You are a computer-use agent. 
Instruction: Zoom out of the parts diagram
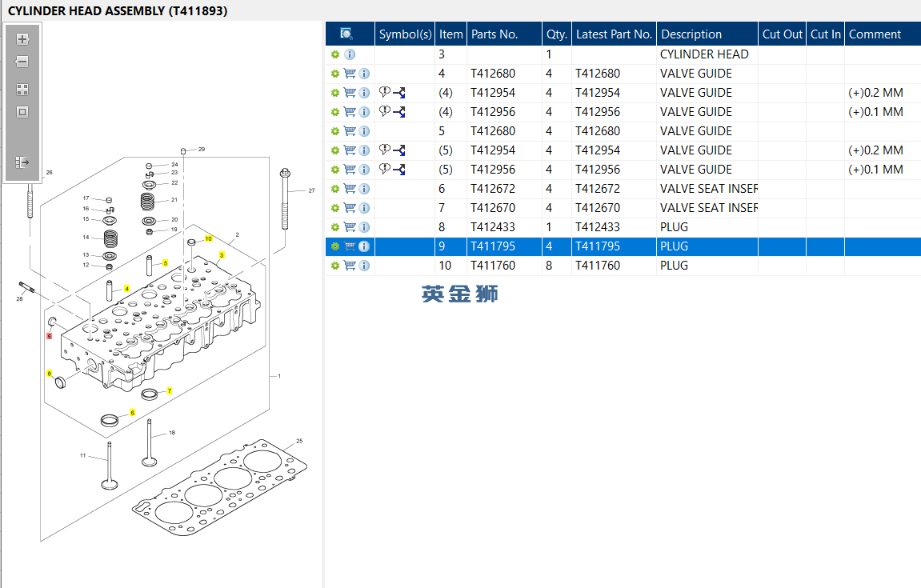click(x=22, y=62)
